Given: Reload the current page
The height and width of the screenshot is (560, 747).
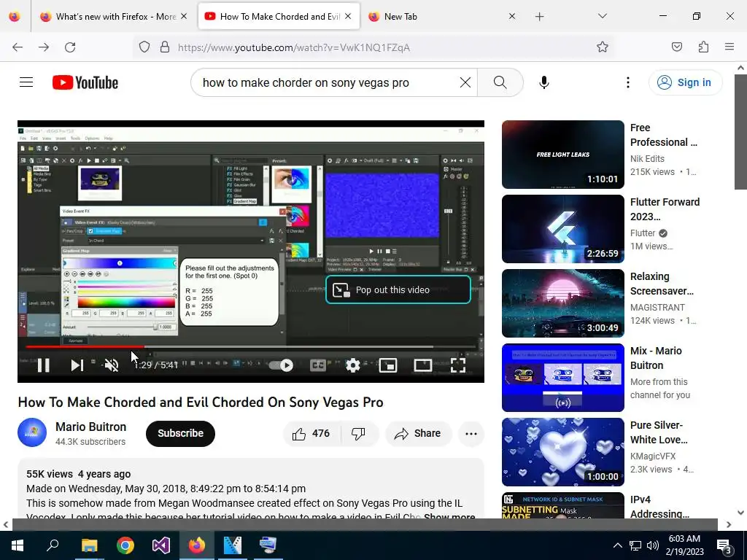Looking at the screenshot, I should 70,47.
